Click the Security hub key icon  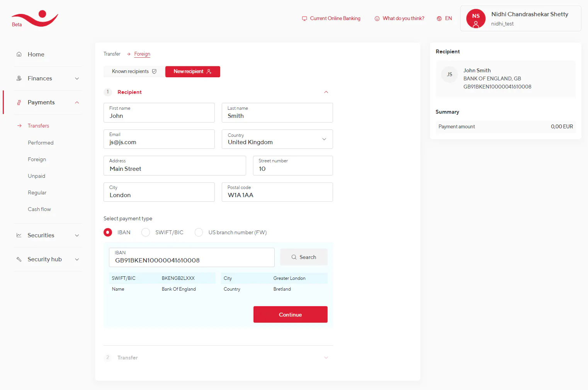click(19, 259)
